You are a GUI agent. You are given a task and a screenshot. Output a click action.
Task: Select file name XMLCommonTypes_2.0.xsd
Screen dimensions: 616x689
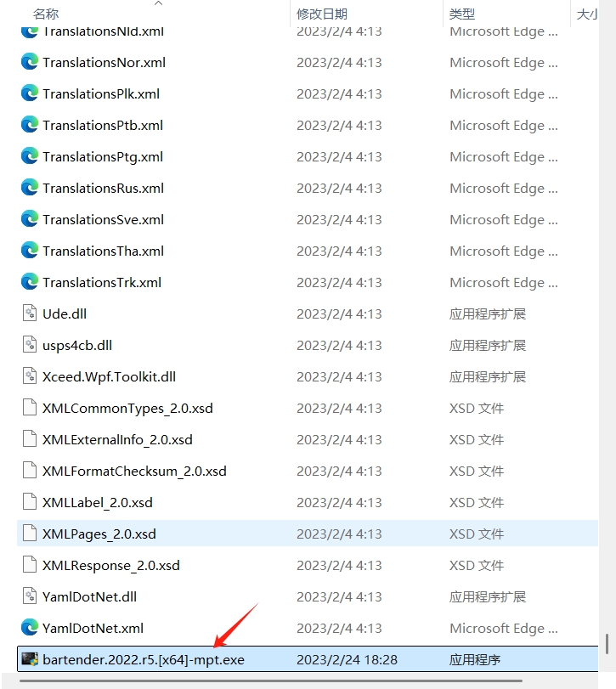click(x=127, y=408)
